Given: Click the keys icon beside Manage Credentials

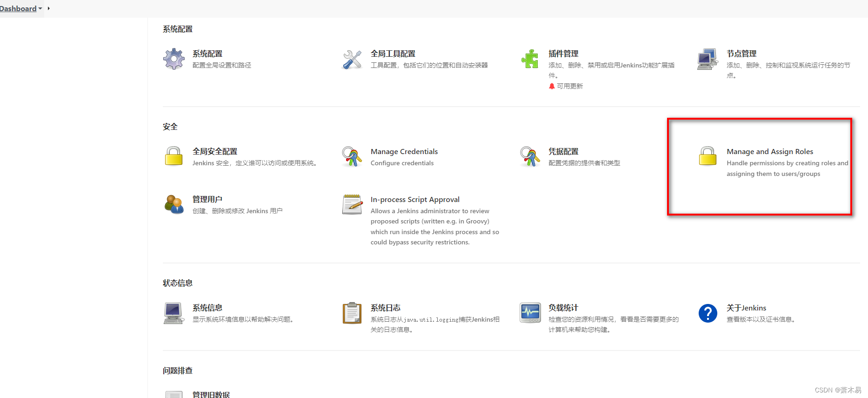Looking at the screenshot, I should pyautogui.click(x=352, y=156).
